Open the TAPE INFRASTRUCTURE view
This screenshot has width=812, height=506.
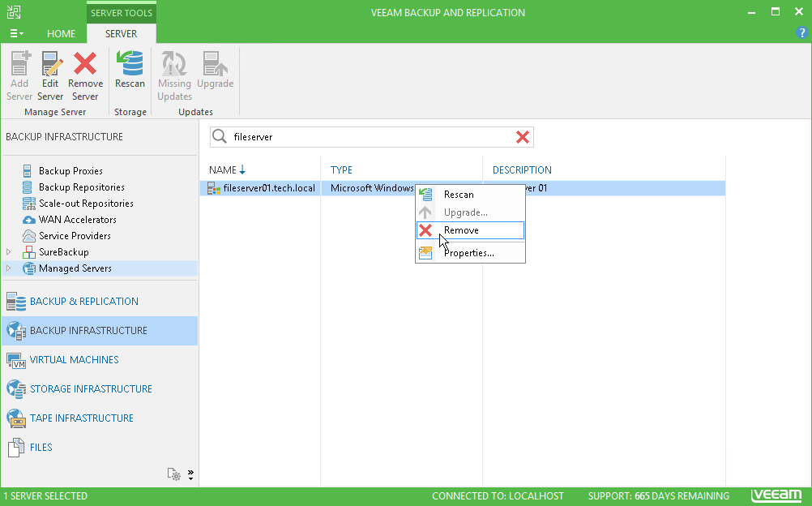100,418
